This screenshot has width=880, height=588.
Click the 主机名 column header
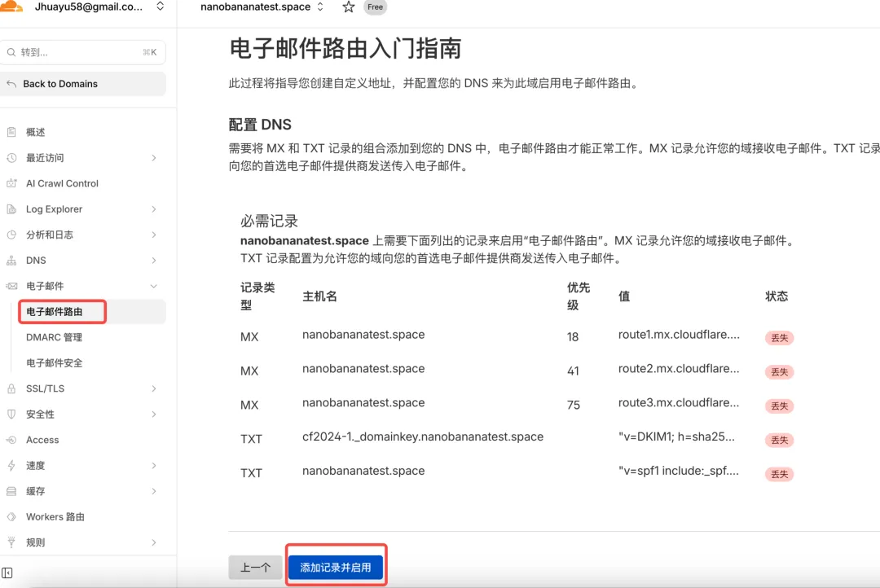(x=319, y=296)
